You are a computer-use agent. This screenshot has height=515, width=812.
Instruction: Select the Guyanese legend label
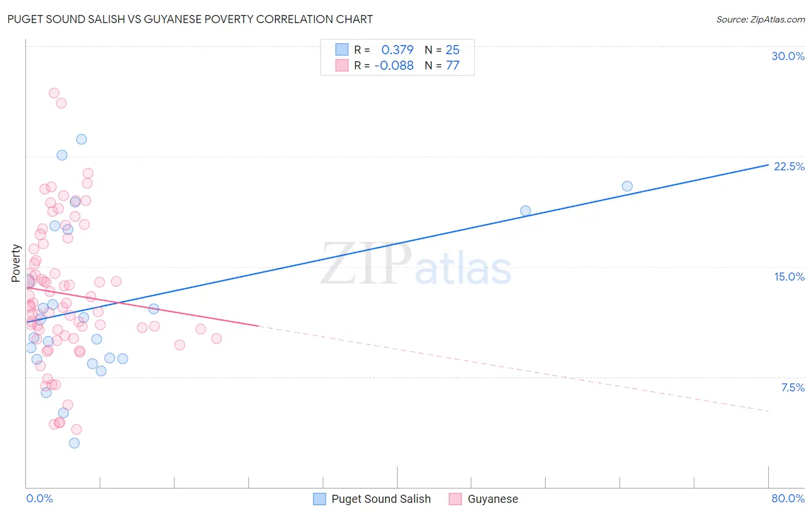coord(493,499)
